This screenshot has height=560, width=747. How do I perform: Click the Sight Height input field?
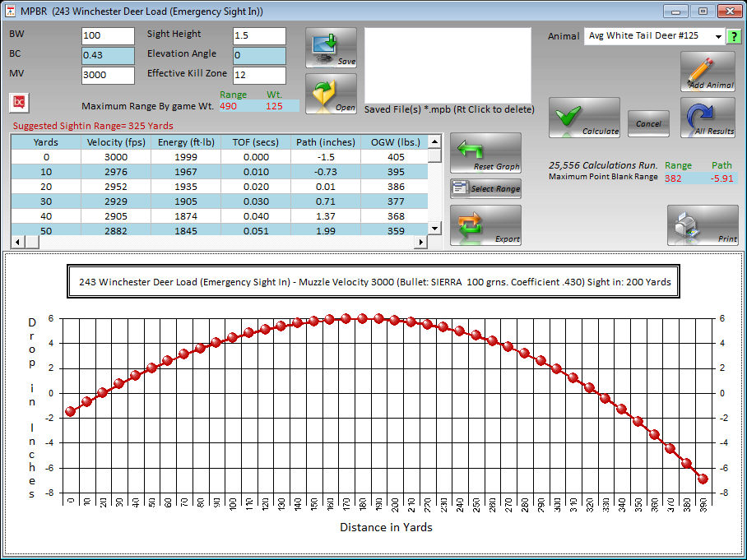point(259,36)
